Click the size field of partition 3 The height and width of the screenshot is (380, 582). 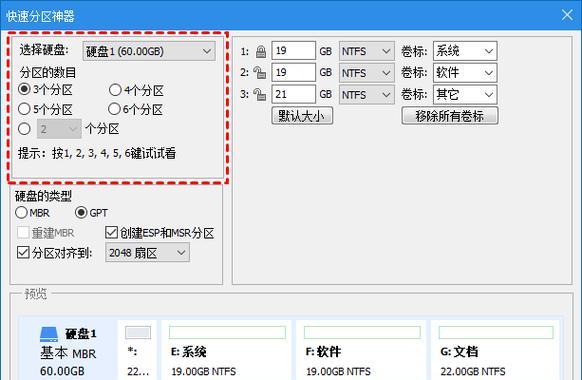pyautogui.click(x=294, y=94)
